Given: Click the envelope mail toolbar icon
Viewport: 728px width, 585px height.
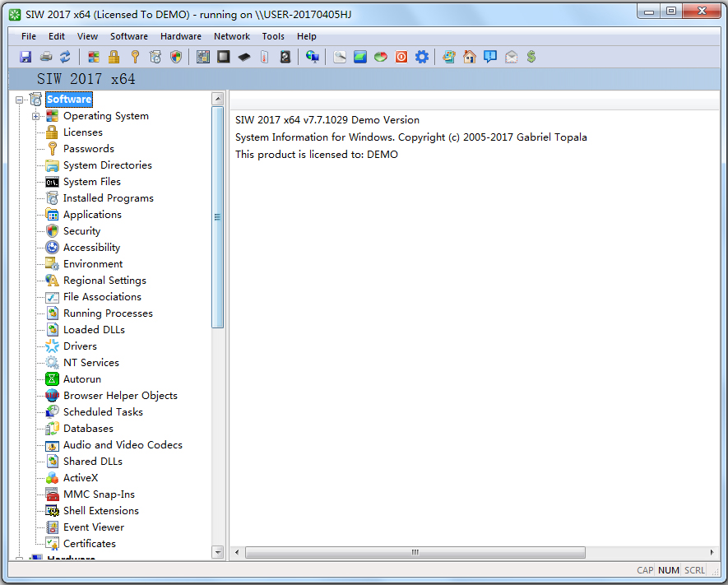Looking at the screenshot, I should coord(511,57).
